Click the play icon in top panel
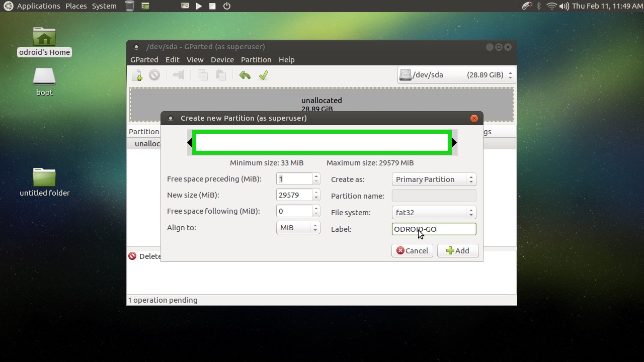 199,6
